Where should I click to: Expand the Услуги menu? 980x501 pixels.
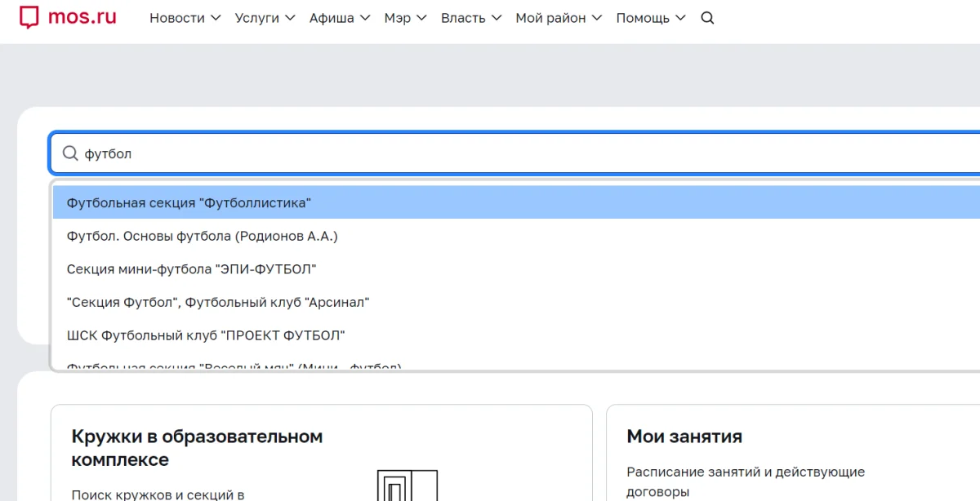[265, 18]
